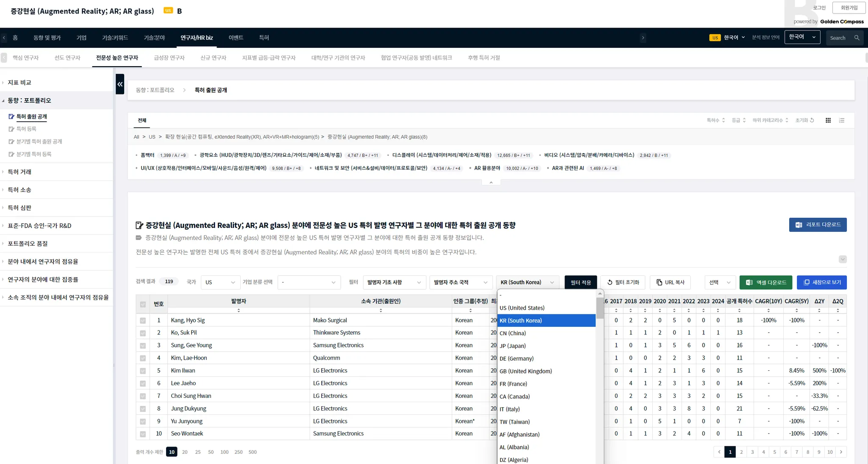Switch to list view icon
The image size is (868, 464).
click(842, 120)
